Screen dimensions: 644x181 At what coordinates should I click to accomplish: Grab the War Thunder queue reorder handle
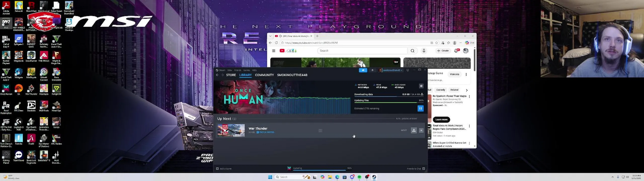click(x=320, y=130)
